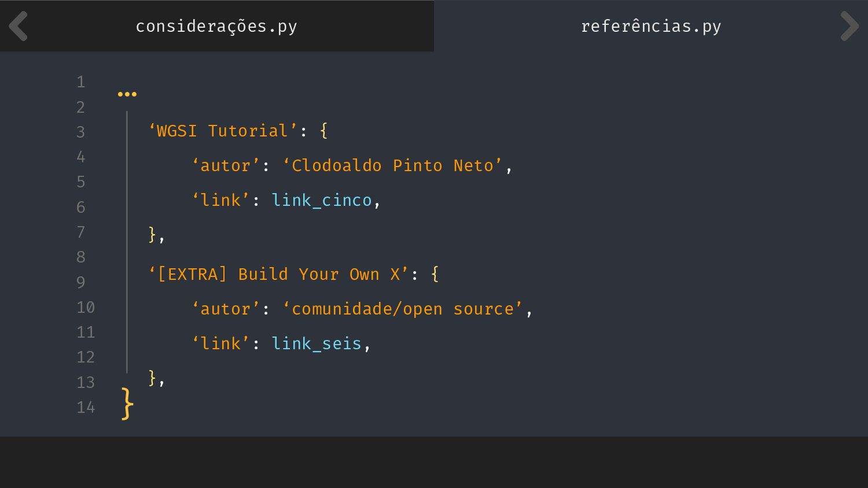868x488 pixels.
Task: Click the 'autor' key above link_cinco
Action: [x=225, y=165]
